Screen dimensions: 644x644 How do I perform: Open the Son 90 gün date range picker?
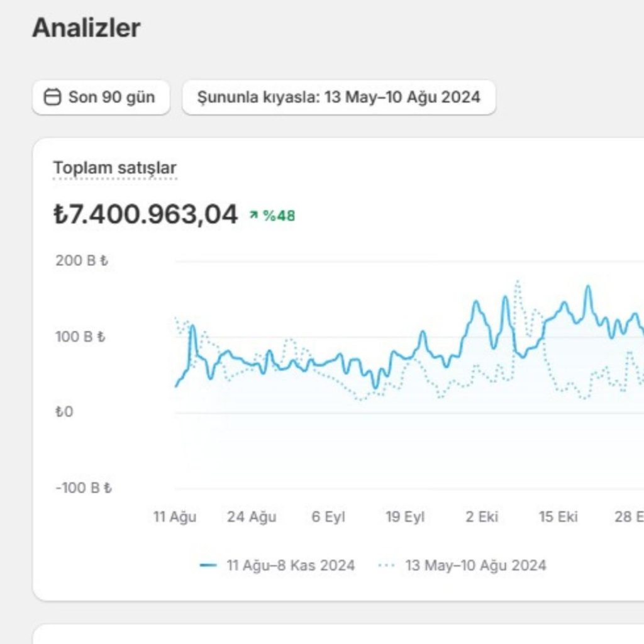click(101, 97)
